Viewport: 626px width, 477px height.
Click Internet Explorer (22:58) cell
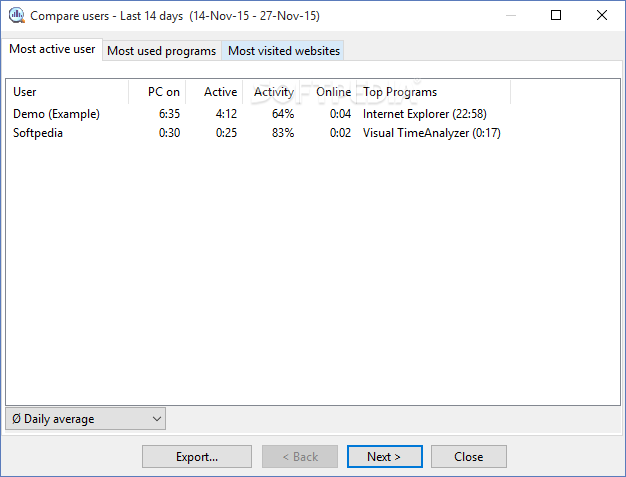click(x=425, y=114)
